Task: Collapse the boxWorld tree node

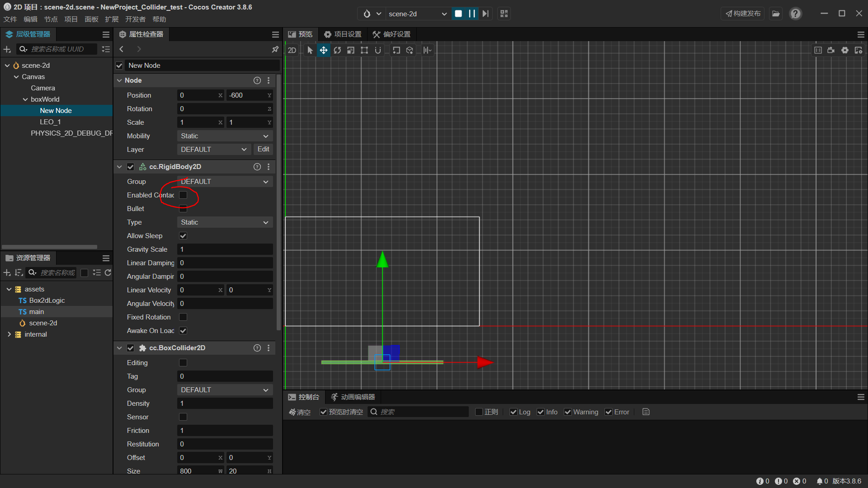Action: [x=25, y=99]
